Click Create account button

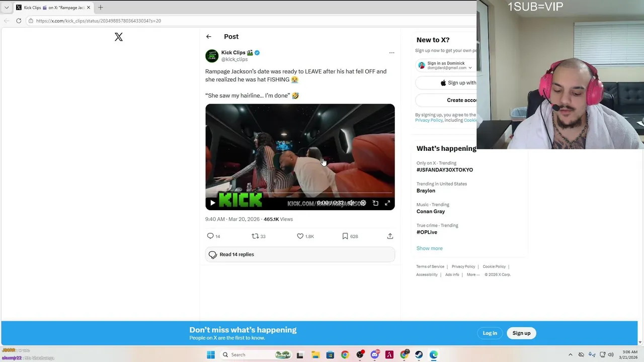446,100
